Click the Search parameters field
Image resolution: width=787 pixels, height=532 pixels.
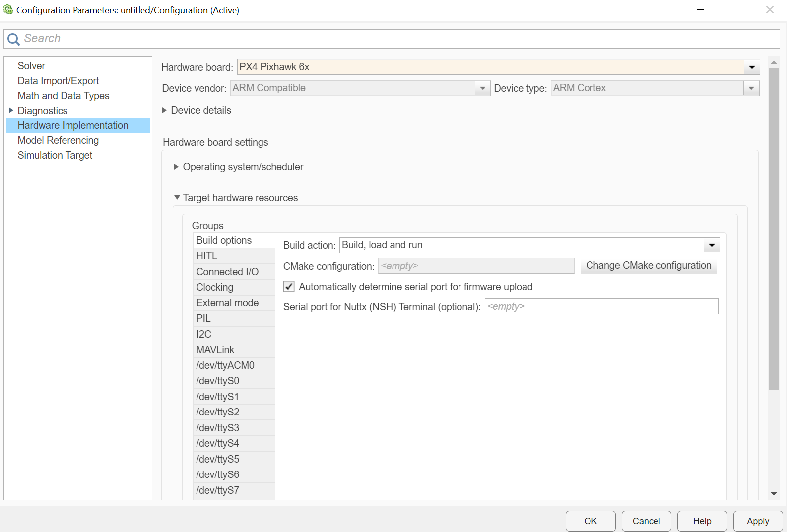(x=392, y=39)
